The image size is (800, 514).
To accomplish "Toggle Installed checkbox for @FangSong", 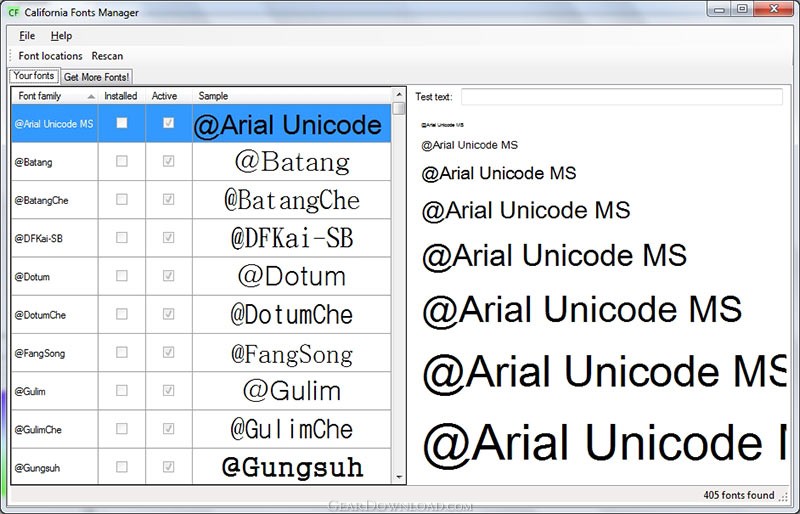I will coord(121,353).
